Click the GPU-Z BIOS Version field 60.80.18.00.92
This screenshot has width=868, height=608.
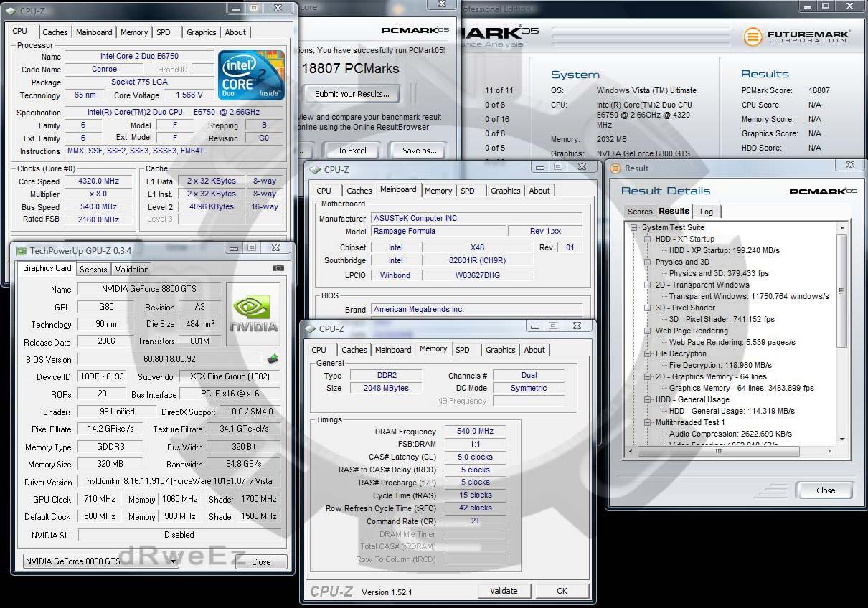(169, 359)
